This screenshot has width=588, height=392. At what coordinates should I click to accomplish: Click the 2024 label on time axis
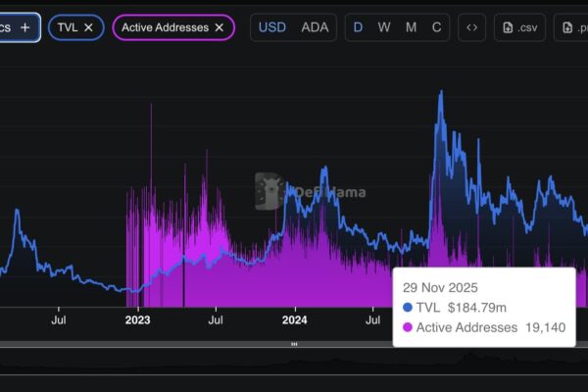[294, 318]
